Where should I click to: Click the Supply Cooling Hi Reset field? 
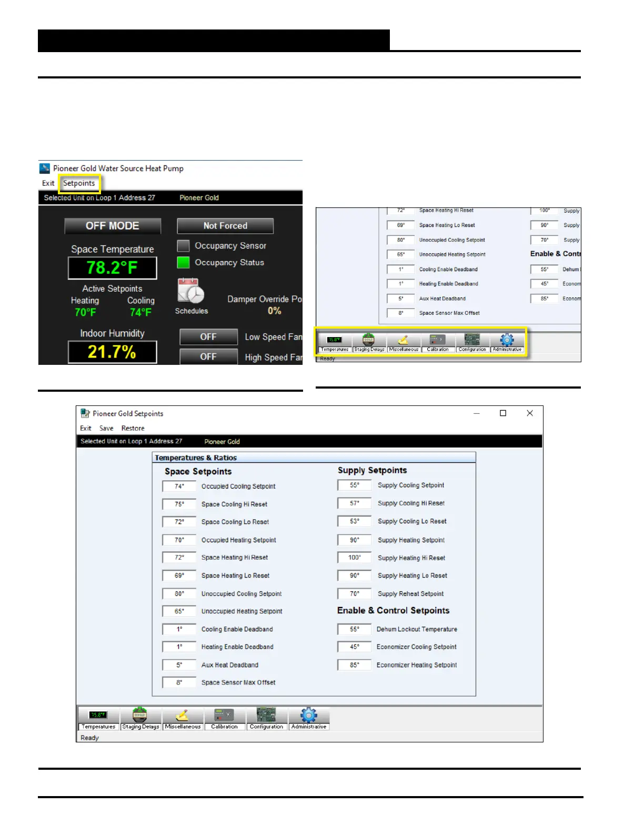(355, 503)
